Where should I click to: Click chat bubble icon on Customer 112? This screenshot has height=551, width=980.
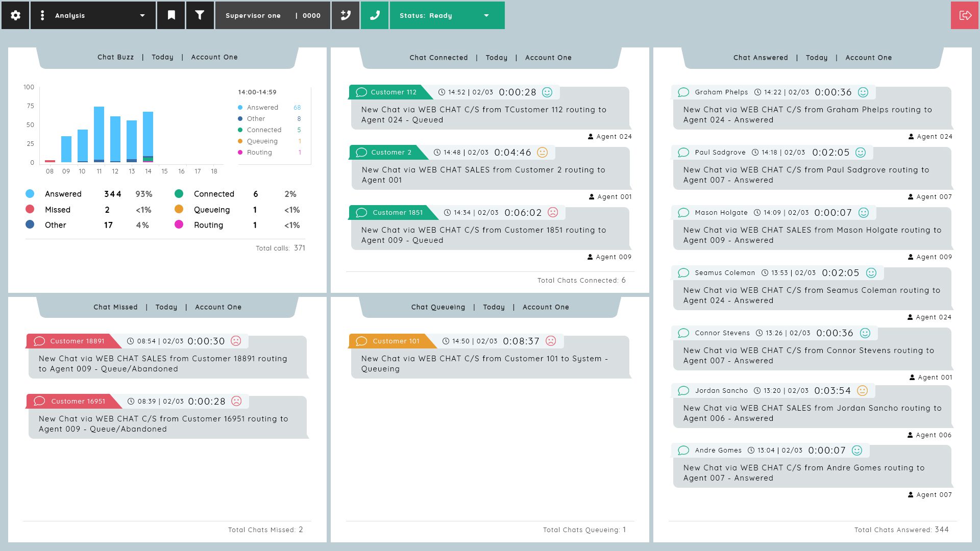[x=361, y=92]
